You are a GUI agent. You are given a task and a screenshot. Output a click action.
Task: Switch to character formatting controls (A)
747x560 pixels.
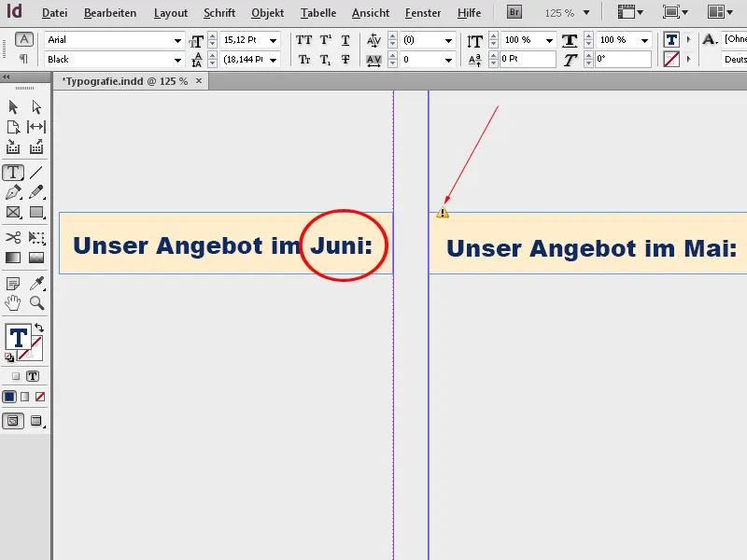(24, 39)
